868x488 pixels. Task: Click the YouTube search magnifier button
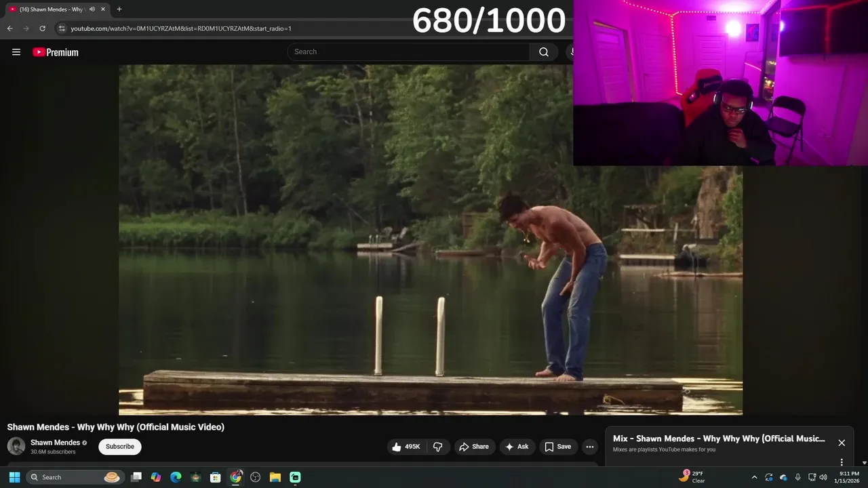(544, 52)
